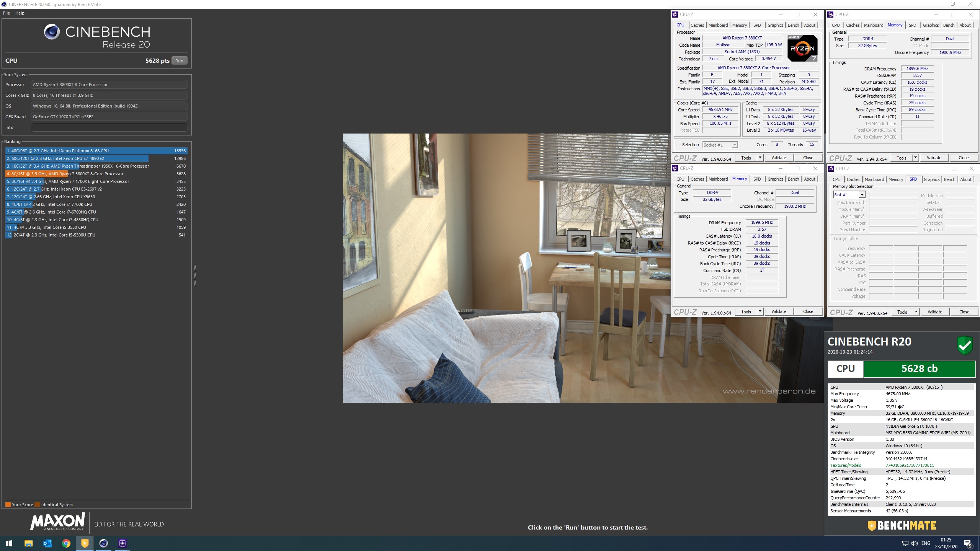Click the Maxon logo
The width and height of the screenshot is (980, 551).
tap(57, 522)
